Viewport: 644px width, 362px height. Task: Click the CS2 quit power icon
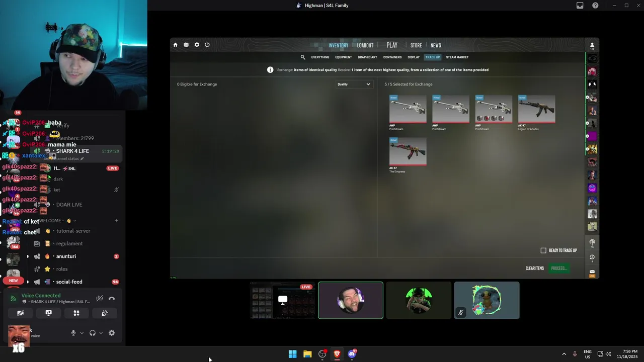coord(207,45)
